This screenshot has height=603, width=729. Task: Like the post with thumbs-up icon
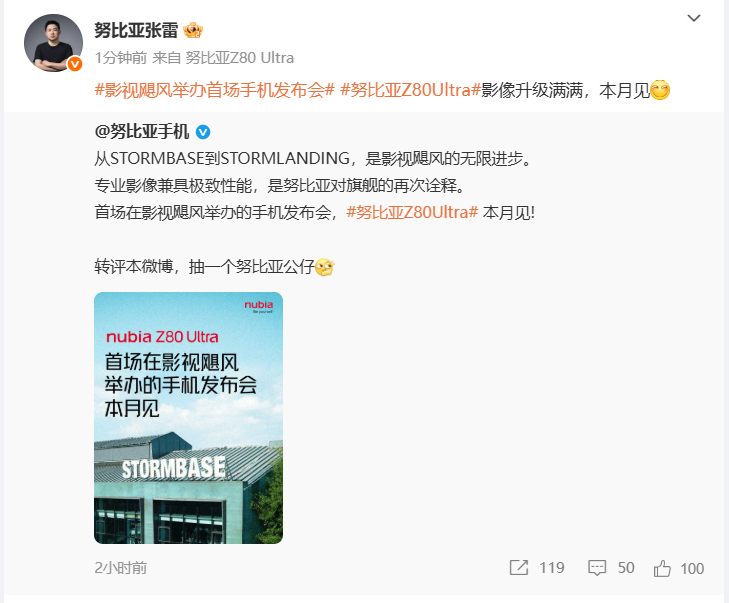click(x=662, y=568)
